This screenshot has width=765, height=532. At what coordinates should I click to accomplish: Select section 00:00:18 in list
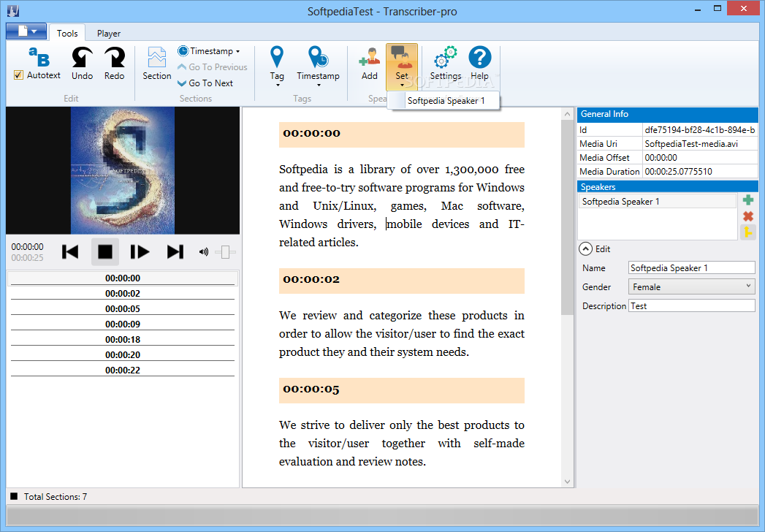(x=123, y=339)
